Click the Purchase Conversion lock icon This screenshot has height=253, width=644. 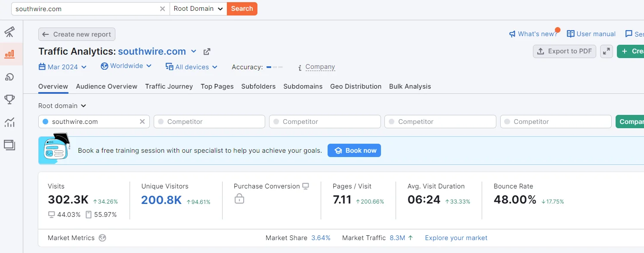tap(239, 198)
